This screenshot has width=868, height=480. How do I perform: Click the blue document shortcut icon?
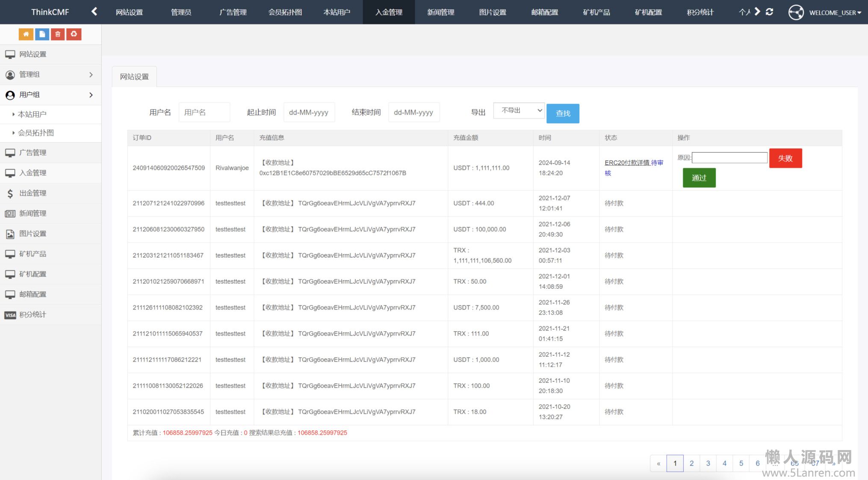click(42, 34)
